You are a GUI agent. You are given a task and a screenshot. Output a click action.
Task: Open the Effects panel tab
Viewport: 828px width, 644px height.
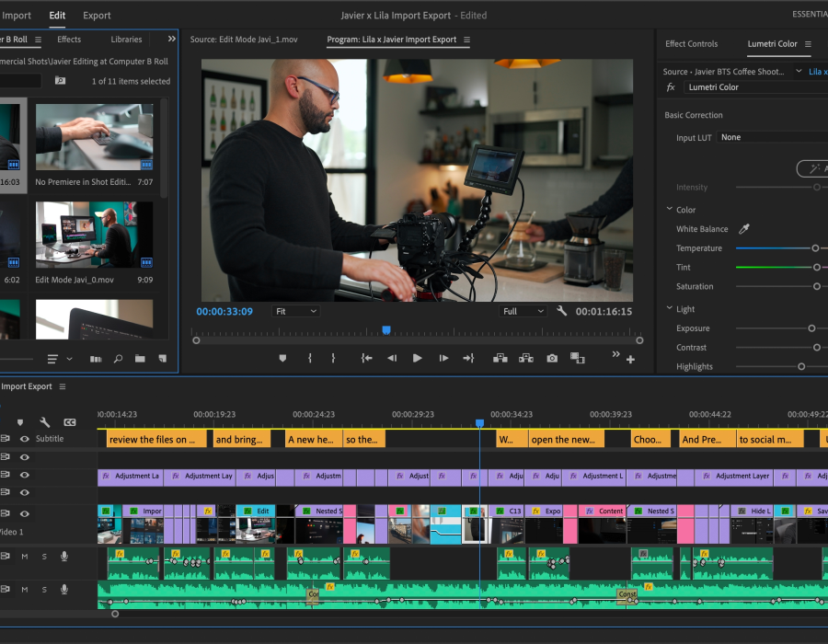[69, 39]
